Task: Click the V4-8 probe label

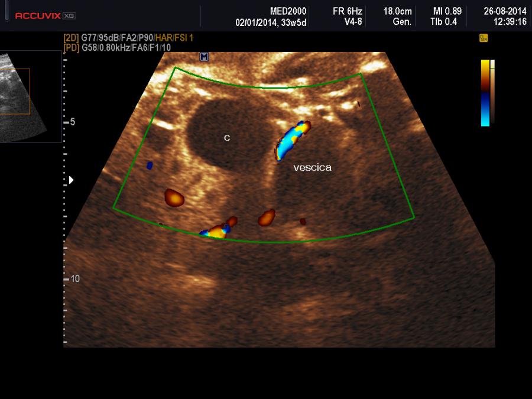Action: (x=351, y=22)
